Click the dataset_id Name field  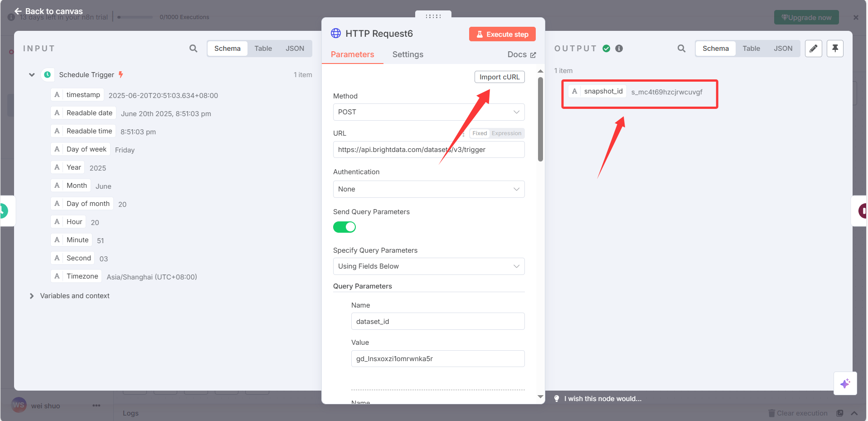438,321
